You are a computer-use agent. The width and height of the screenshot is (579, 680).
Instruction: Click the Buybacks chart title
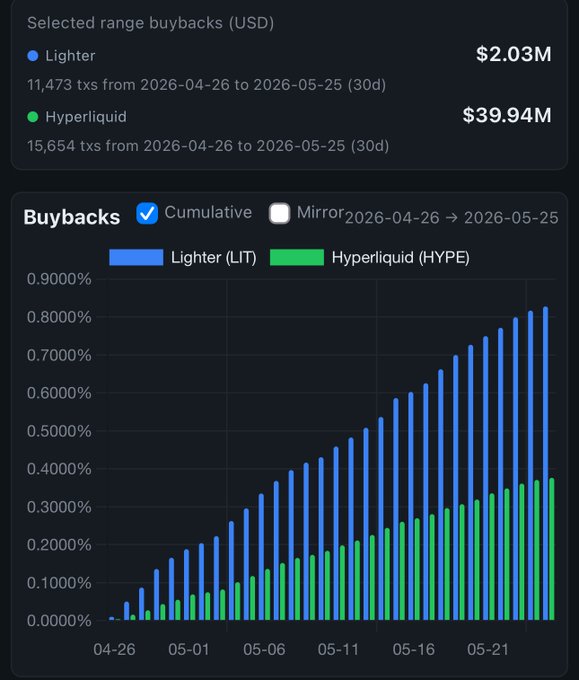pos(72,217)
